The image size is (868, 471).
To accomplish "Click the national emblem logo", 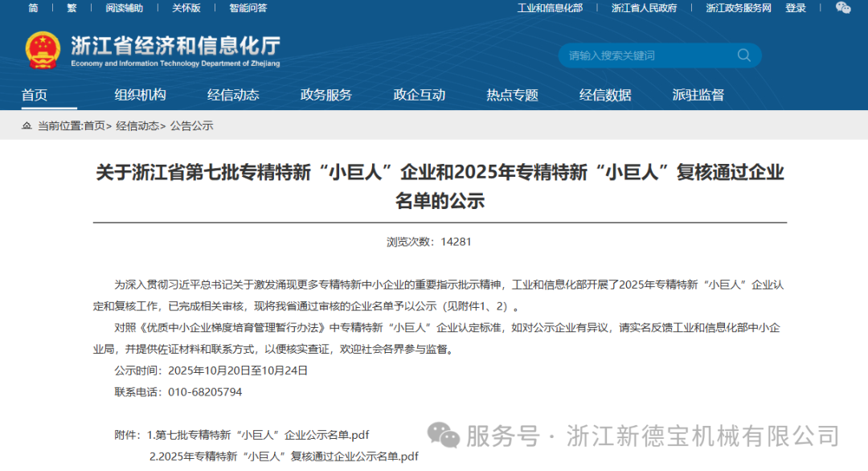I will (42, 50).
